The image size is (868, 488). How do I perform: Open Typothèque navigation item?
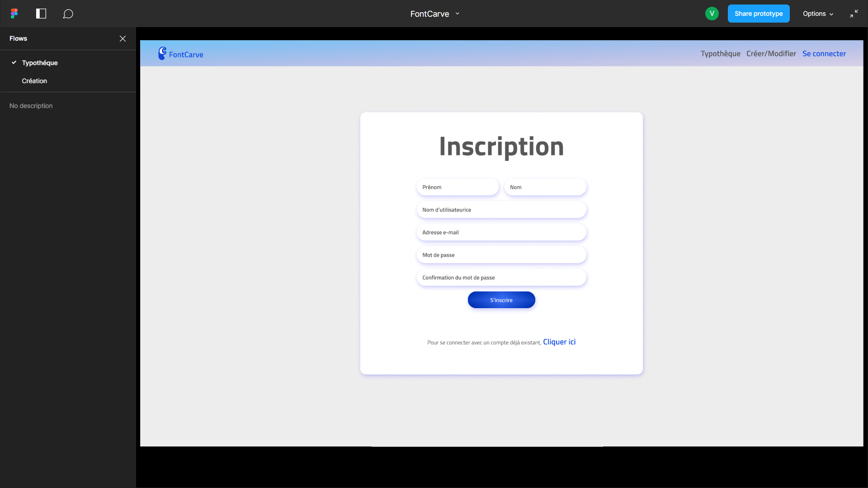[x=720, y=54]
